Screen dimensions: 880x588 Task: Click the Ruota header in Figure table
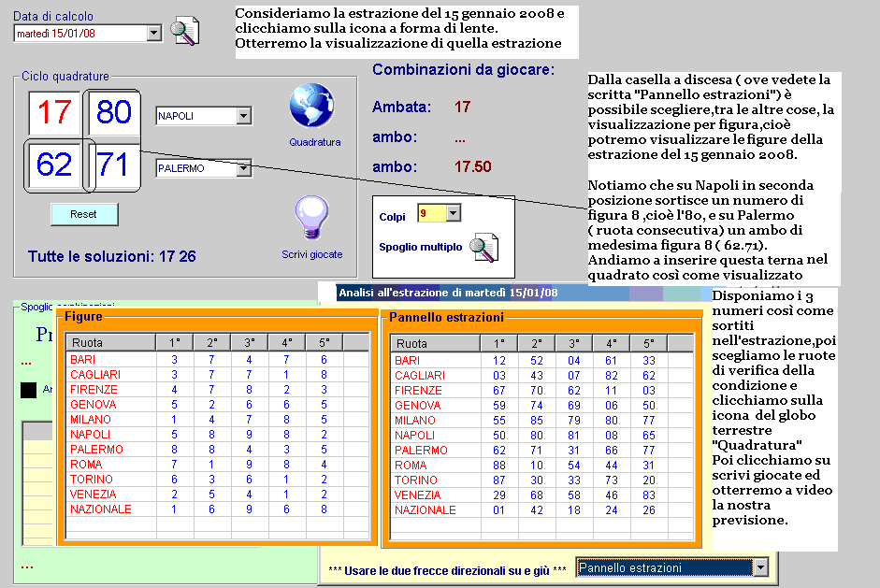click(x=110, y=342)
